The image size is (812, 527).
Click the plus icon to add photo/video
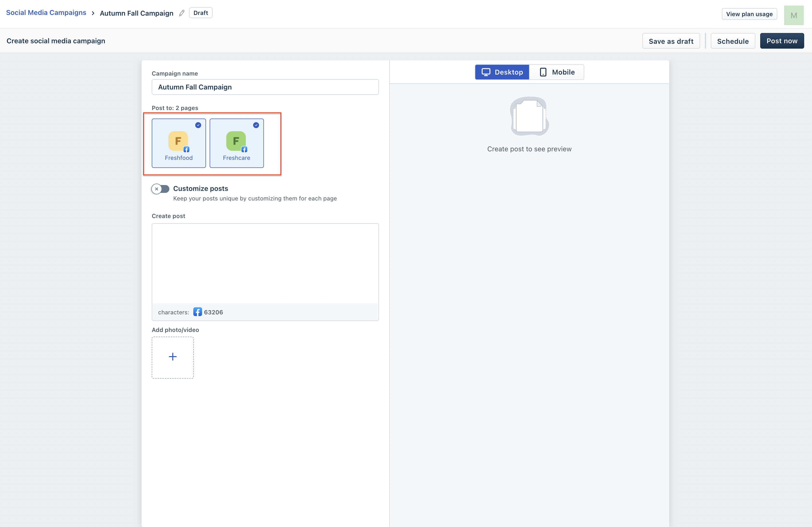(x=173, y=357)
